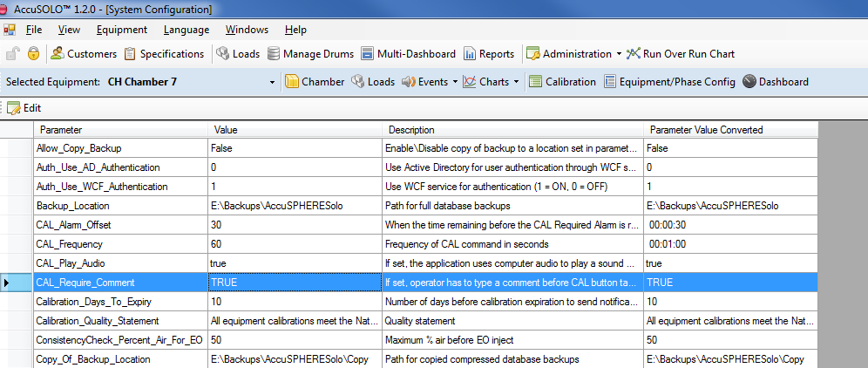Open the Equipment menu
This screenshot has height=368, width=868.
click(x=121, y=30)
